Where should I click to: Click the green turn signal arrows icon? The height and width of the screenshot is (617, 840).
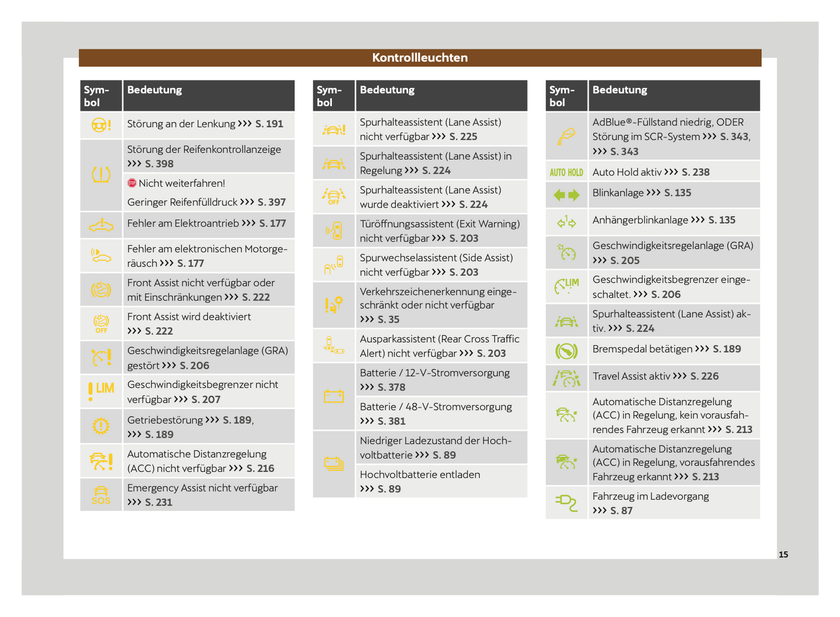pyautogui.click(x=566, y=195)
